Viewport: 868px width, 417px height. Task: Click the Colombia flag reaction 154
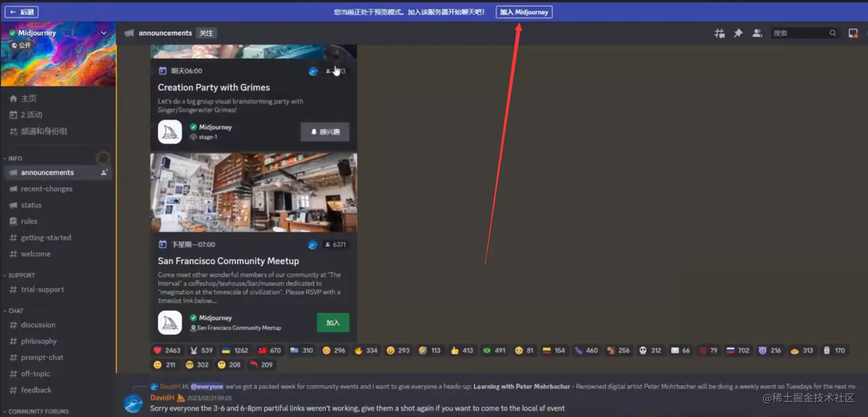(x=554, y=350)
